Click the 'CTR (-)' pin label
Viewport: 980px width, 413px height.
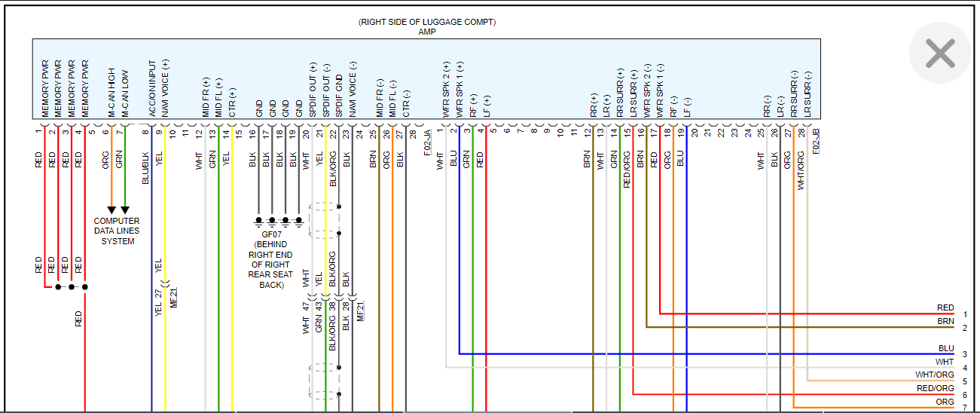[x=406, y=103]
